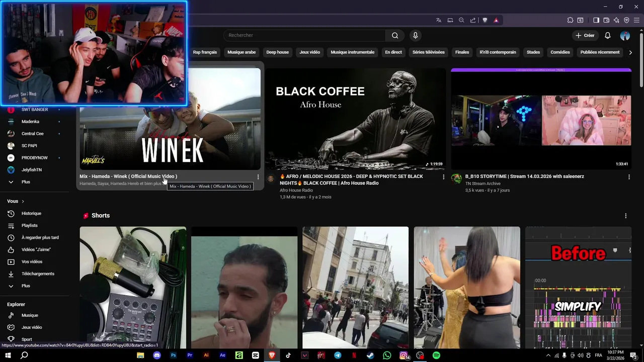644x362 pixels.
Task: Select the Comédies filter chip
Action: tap(560, 52)
